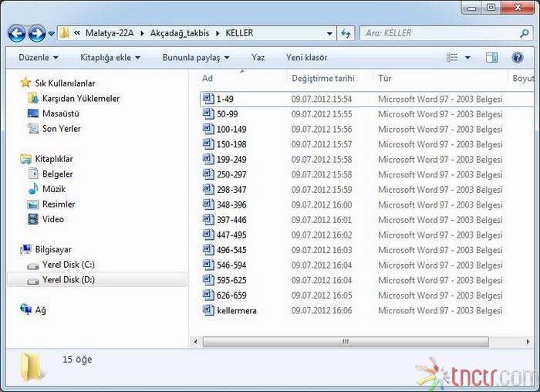Expand arrow after Akçadağ_takbis breadcrumb

click(218, 33)
